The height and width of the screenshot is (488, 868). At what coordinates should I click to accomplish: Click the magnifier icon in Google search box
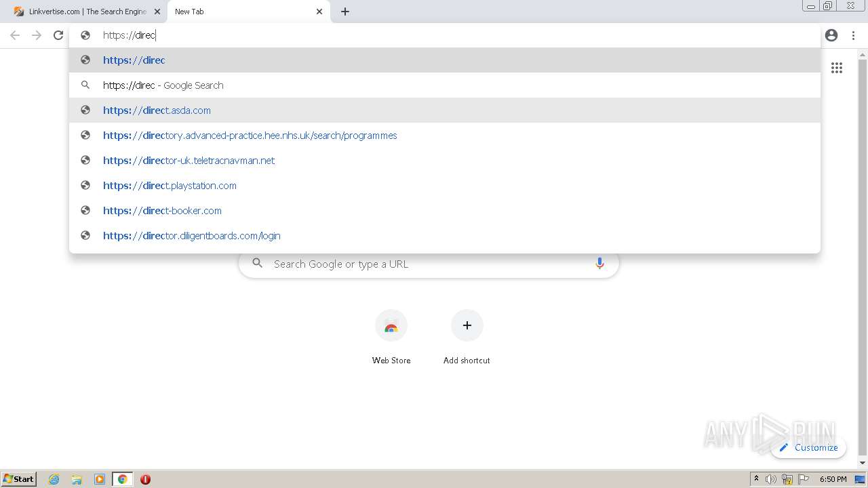coord(257,263)
